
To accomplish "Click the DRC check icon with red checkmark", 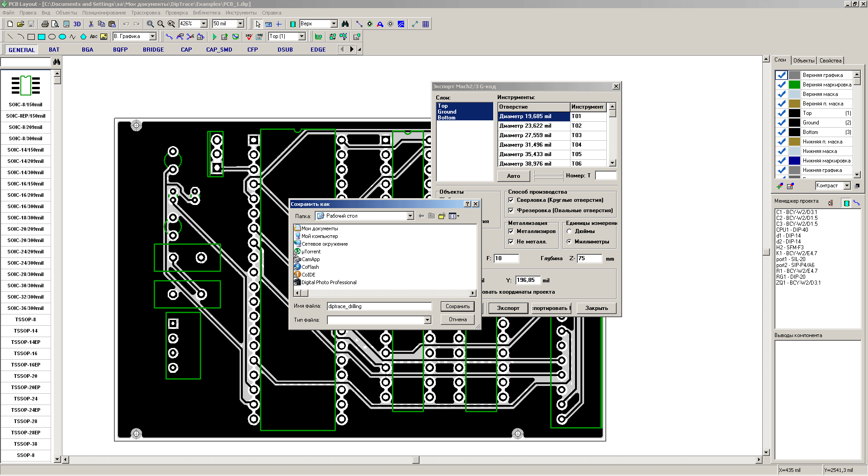I will point(249,37).
